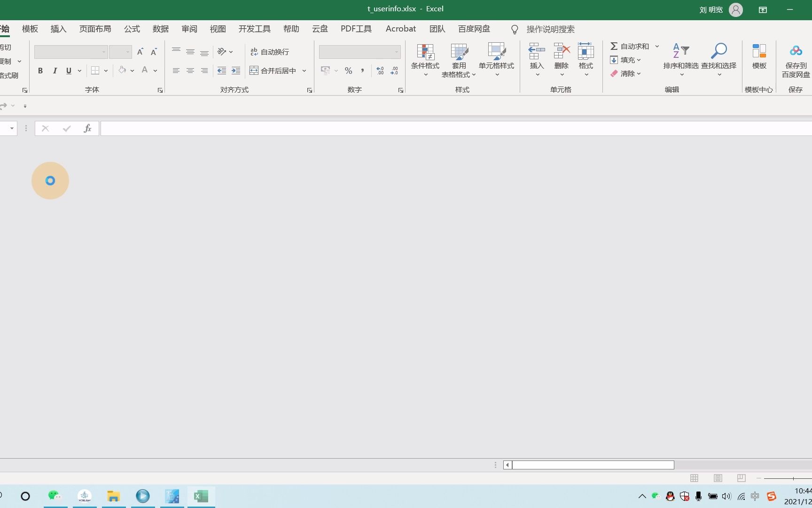Open the font name combo box

[71, 52]
